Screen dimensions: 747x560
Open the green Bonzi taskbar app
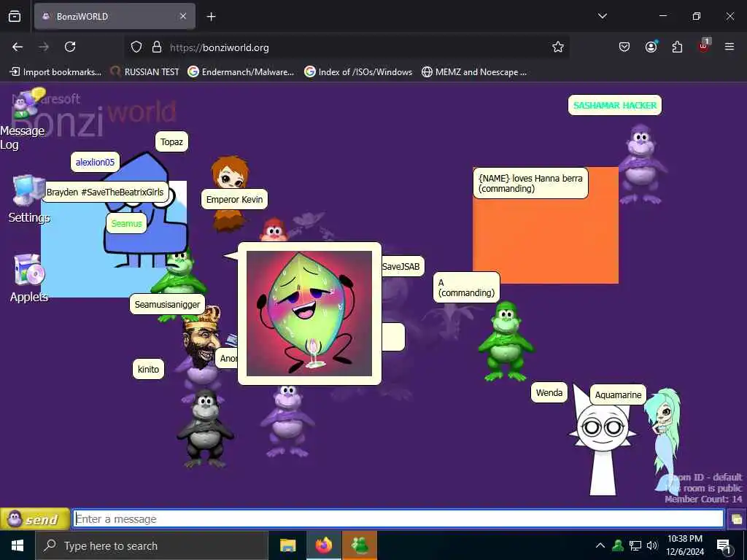[x=360, y=545]
